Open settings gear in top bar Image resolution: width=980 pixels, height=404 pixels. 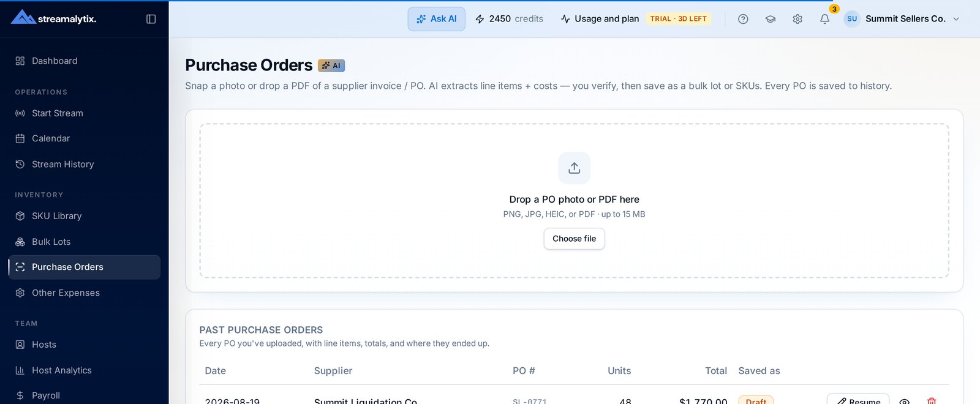[797, 19]
